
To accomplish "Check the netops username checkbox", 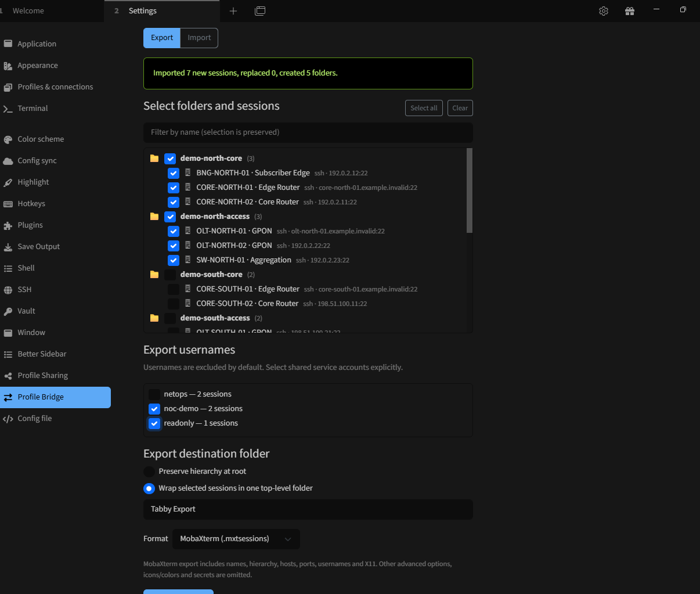I will pyautogui.click(x=154, y=394).
